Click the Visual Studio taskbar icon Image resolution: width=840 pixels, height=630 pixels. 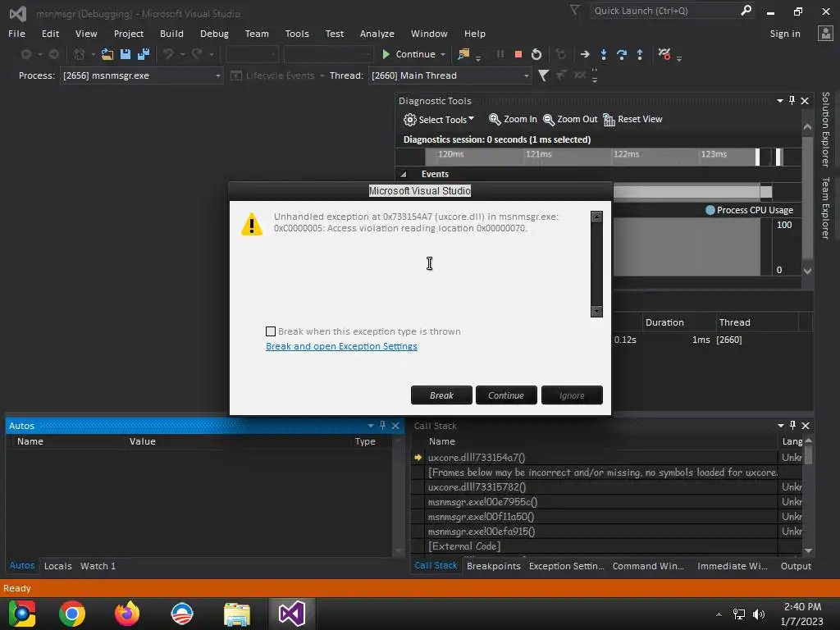tap(292, 614)
